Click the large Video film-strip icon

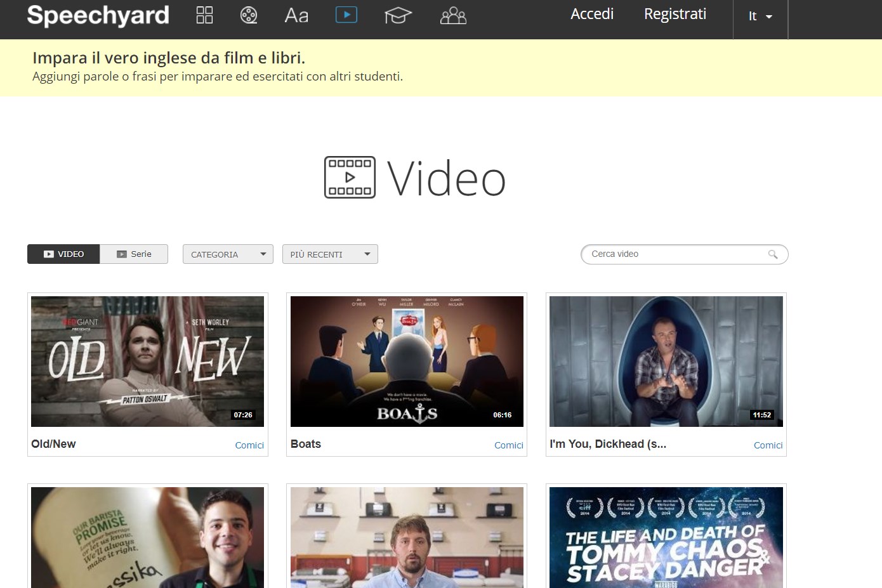(x=350, y=178)
